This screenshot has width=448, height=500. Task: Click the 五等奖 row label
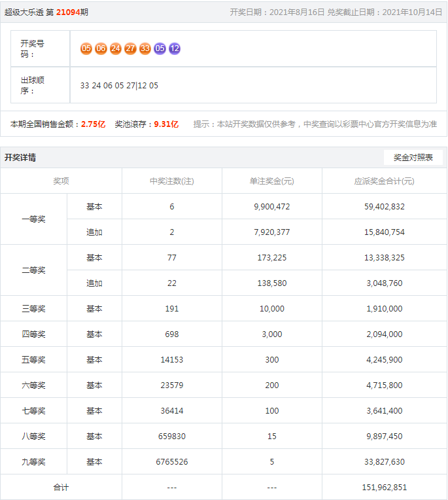point(34,359)
